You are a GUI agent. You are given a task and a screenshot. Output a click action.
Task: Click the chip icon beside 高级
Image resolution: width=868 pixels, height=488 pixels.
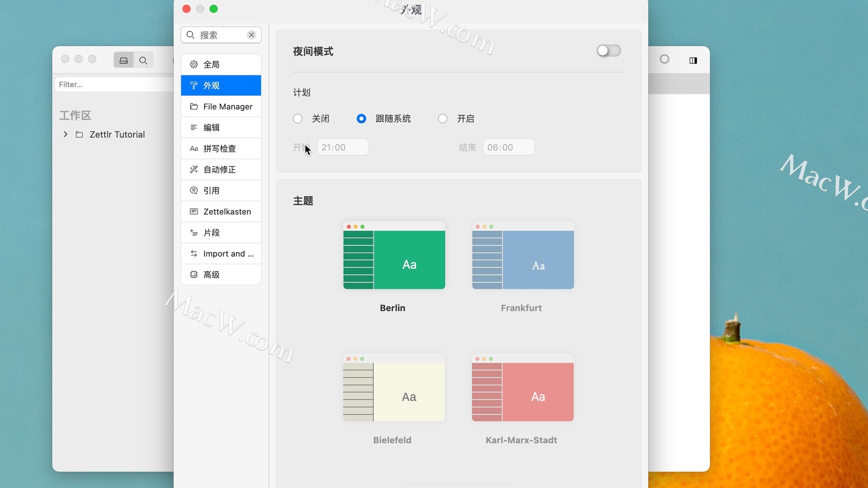pyautogui.click(x=194, y=275)
